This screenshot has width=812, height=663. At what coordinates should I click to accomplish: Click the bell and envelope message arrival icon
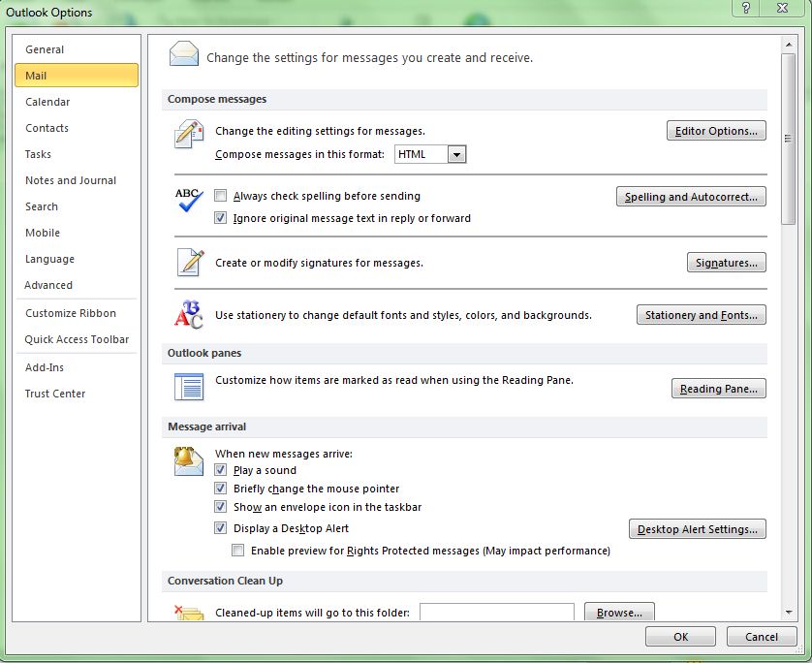(189, 461)
